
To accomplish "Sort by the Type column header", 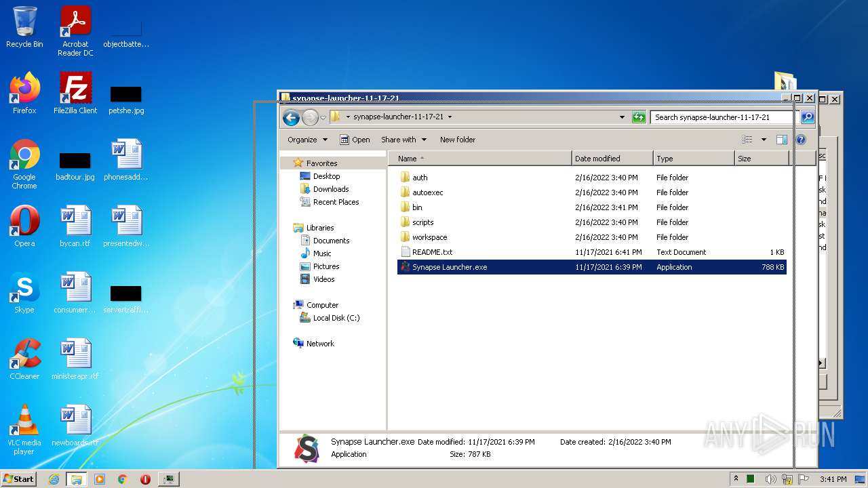I will click(694, 159).
